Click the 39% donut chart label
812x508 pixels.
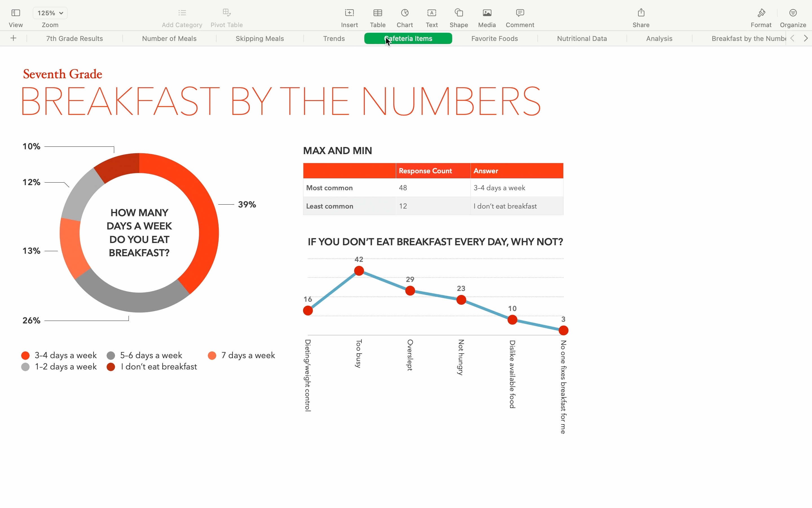(247, 205)
